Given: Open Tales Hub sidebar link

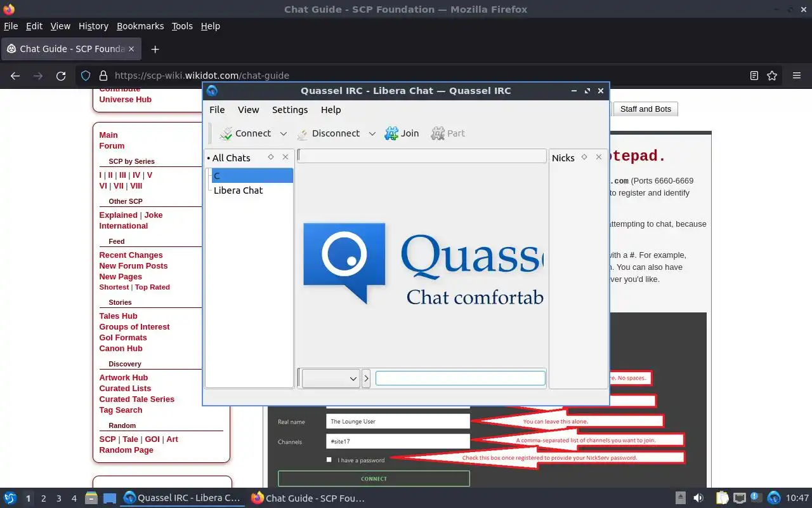Looking at the screenshot, I should [118, 316].
